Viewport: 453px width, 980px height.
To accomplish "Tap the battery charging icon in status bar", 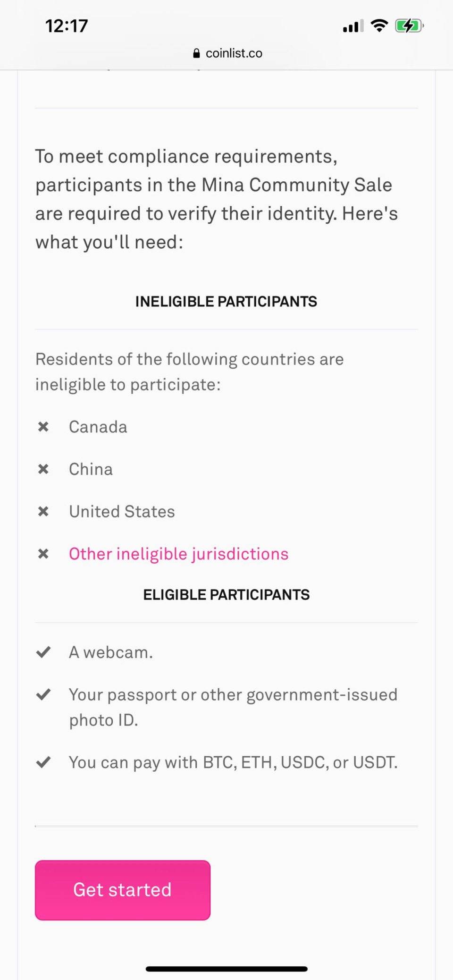I will 409,25.
